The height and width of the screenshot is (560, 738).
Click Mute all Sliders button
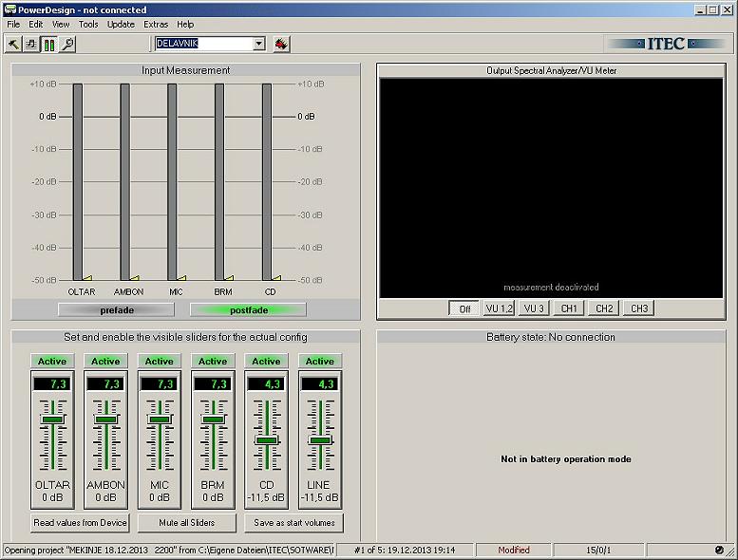[186, 522]
